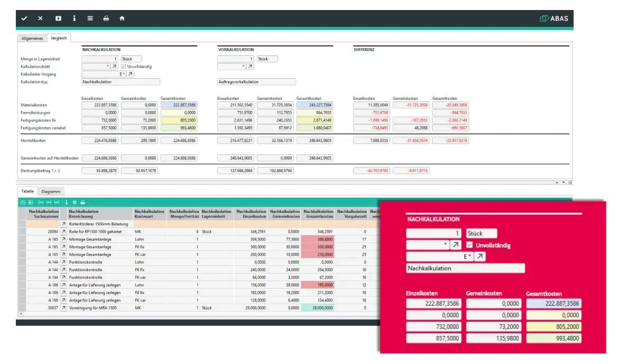Select the Tabelle tab

pos(27,191)
